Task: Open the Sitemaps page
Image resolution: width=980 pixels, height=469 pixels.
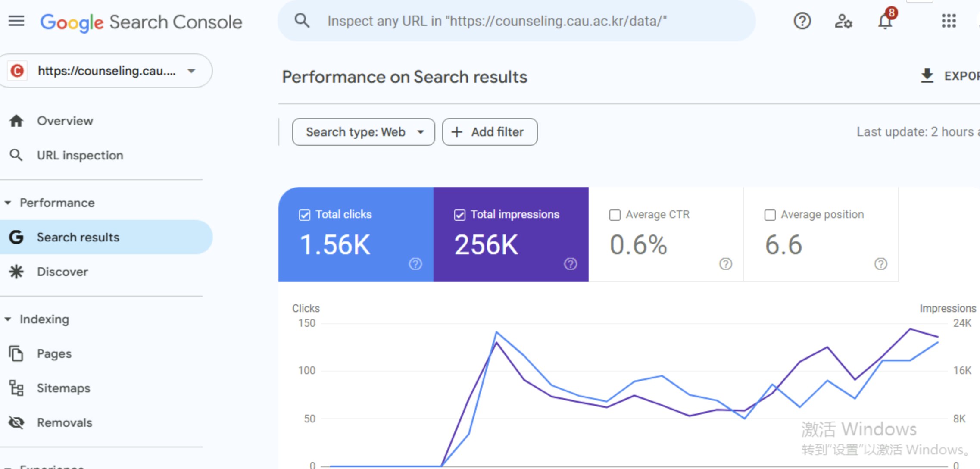Action: [x=63, y=388]
